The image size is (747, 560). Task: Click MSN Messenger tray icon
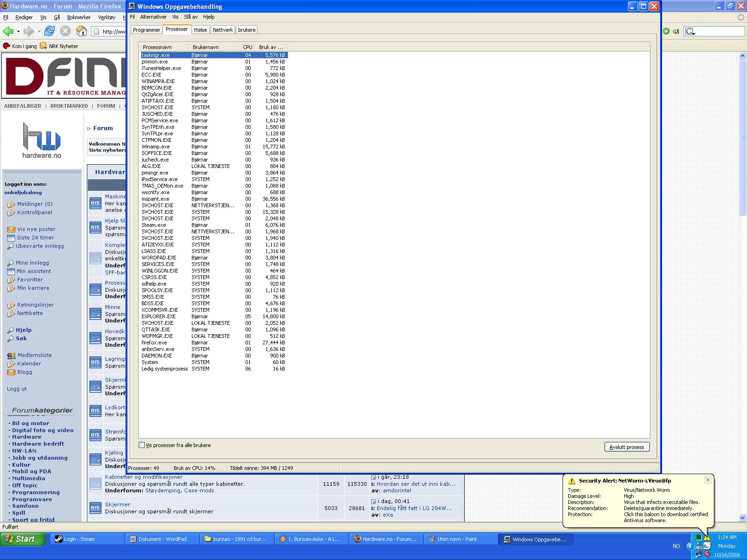pos(699,546)
